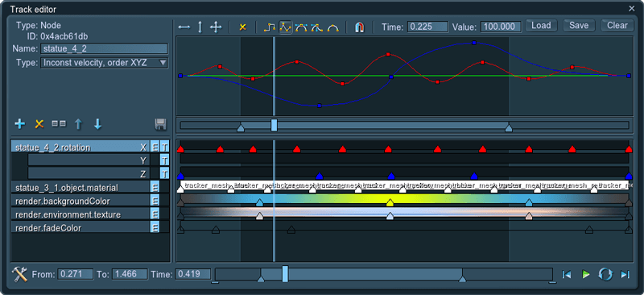The image size is (644, 295).
Task: Click the curve view range slider time handle
Action: click(x=274, y=125)
